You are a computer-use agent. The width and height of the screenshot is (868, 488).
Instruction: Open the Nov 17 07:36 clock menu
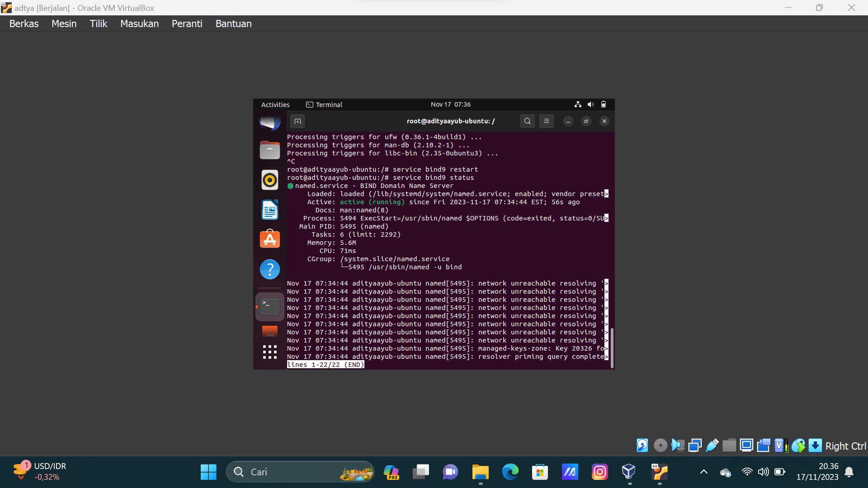click(451, 104)
